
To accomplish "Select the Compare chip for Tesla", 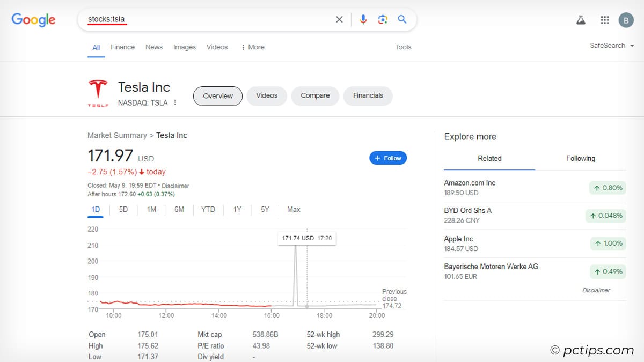I will coord(315,95).
